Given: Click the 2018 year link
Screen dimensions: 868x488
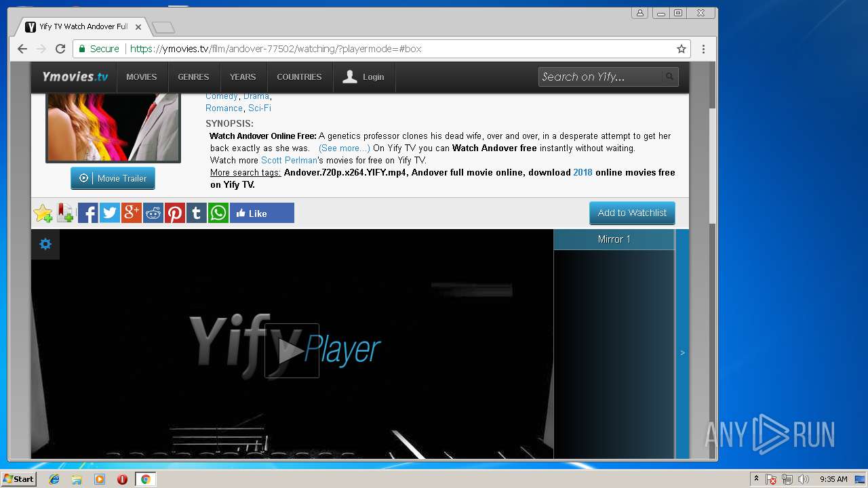Looking at the screenshot, I should 583,172.
